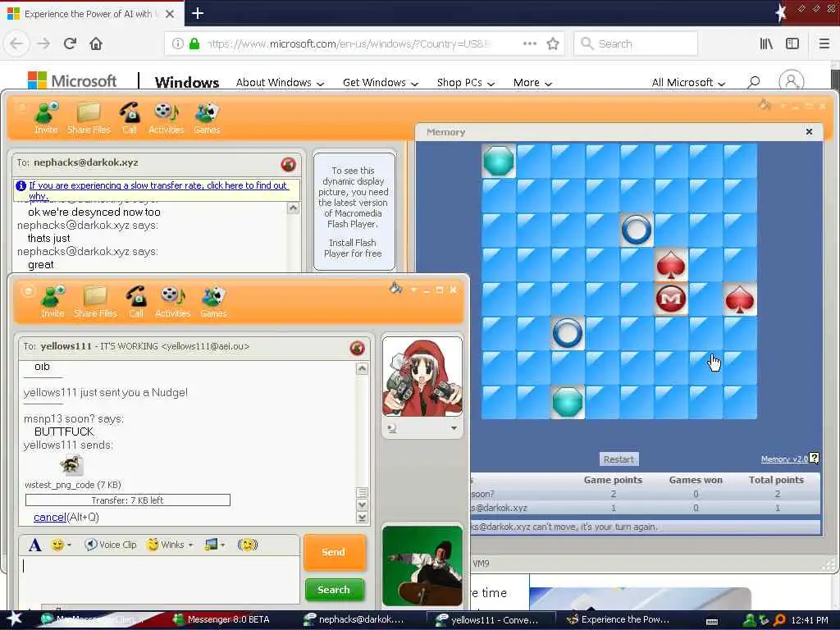Screen dimensions: 840x630
Task: Click the sent wstest_png_code image thumbnail
Action: [71, 465]
